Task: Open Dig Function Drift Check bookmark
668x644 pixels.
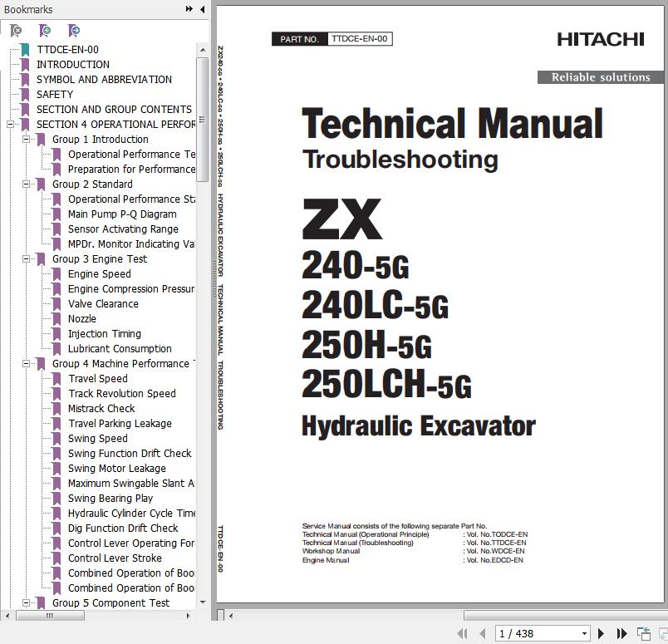Action: tap(123, 528)
